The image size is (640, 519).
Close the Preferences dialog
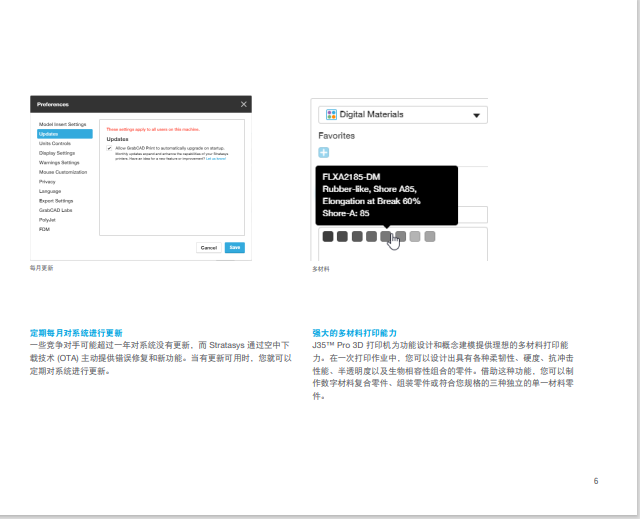[244, 104]
